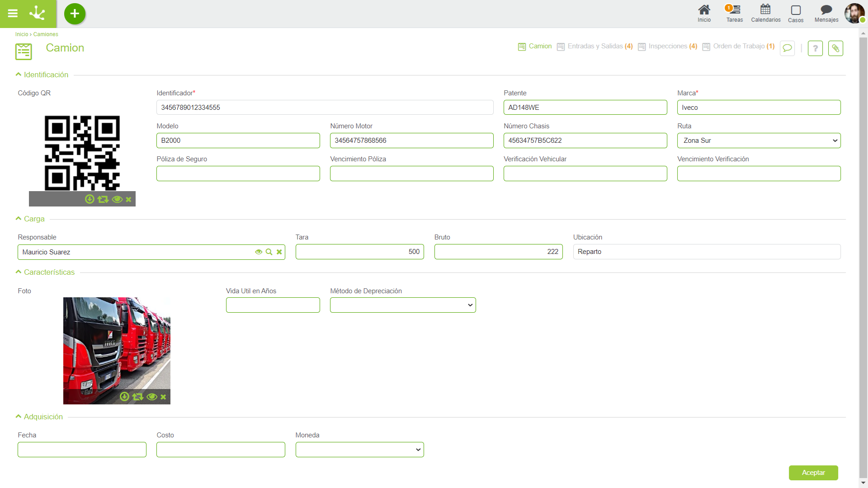Viewport: 868px width, 488px height.
Task: Focus the Número Motor field
Action: pyautogui.click(x=411, y=141)
